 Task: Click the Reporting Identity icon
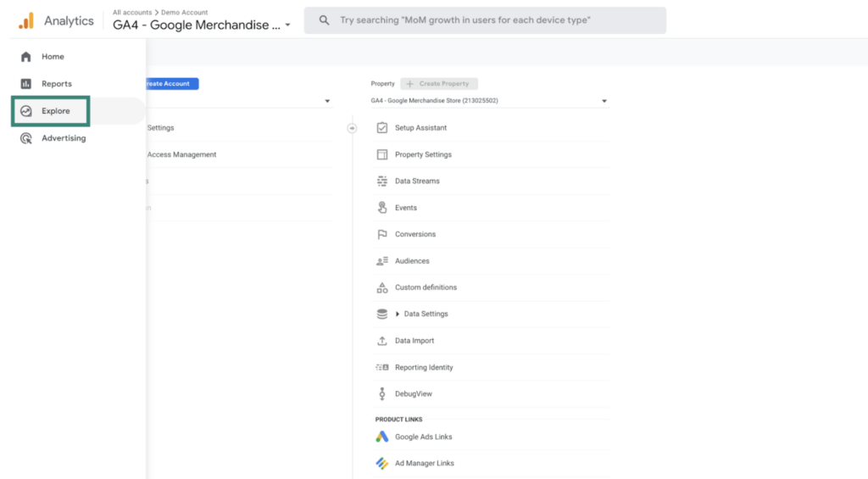tap(382, 367)
